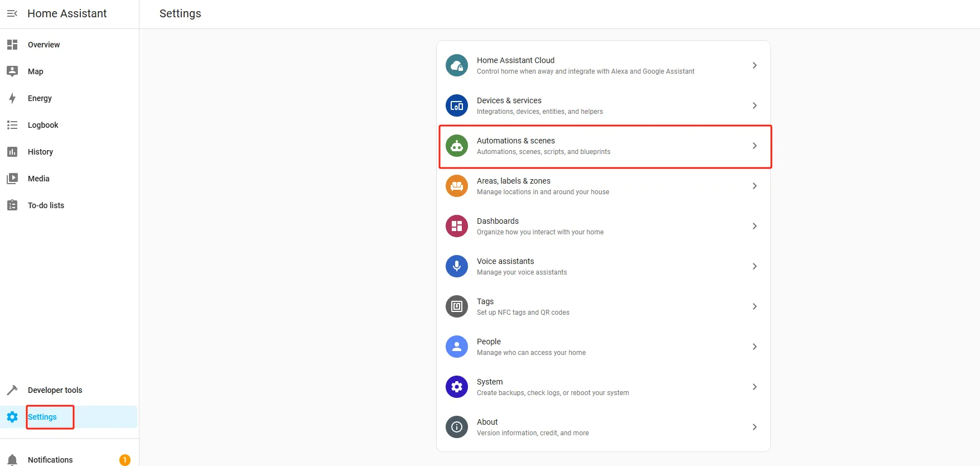Click the Home Assistant Cloud icon

(456, 65)
